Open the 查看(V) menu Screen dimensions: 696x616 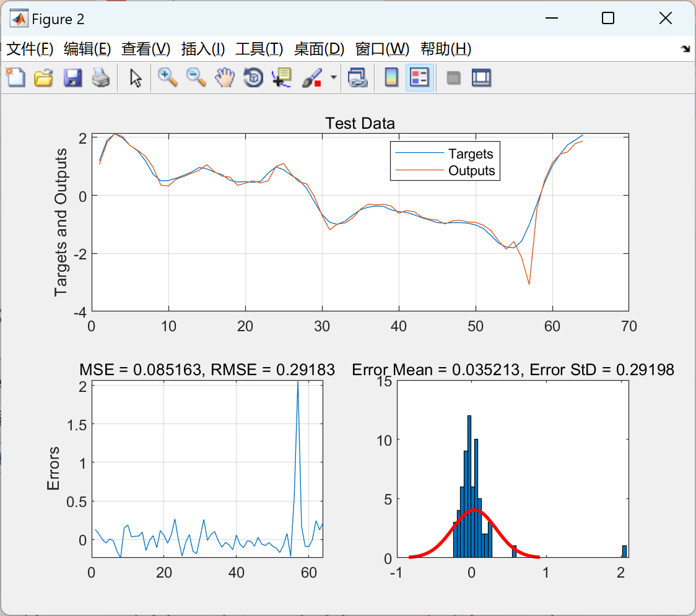coord(146,49)
